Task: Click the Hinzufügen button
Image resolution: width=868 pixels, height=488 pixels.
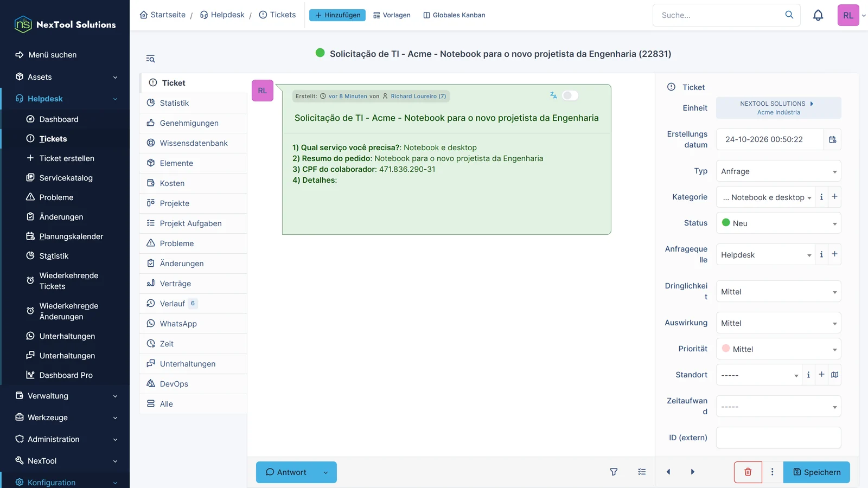Action: tap(337, 15)
